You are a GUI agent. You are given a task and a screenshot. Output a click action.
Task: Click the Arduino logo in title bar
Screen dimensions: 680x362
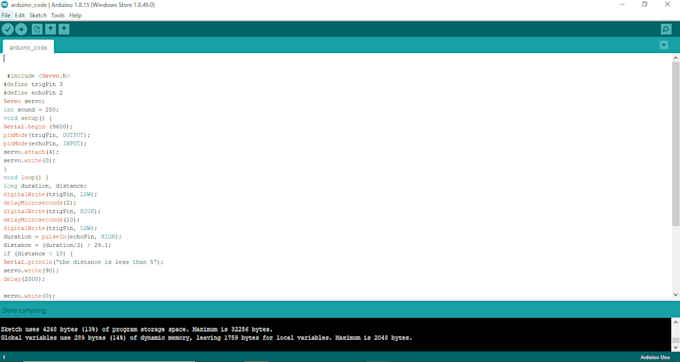click(x=5, y=5)
